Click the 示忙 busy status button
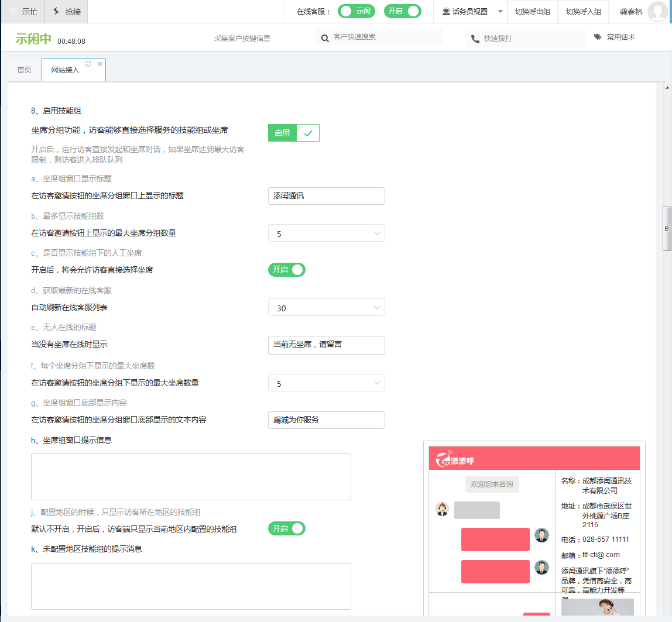 (23, 12)
